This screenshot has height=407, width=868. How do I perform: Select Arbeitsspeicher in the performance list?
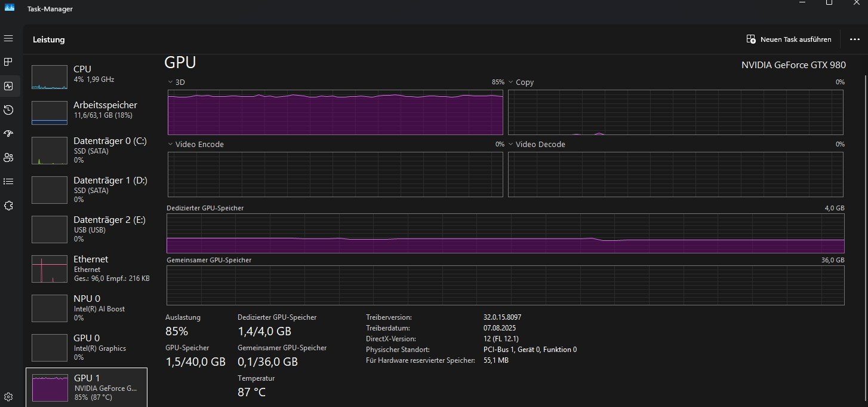87,114
